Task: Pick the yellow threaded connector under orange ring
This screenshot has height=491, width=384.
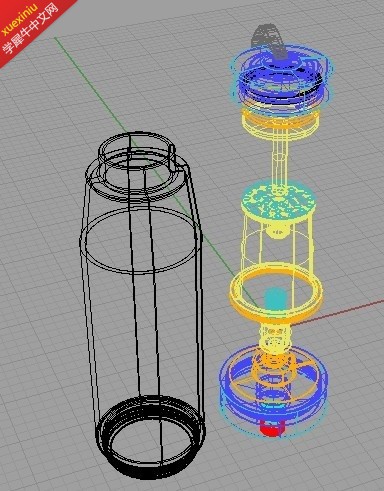Action: [275, 337]
